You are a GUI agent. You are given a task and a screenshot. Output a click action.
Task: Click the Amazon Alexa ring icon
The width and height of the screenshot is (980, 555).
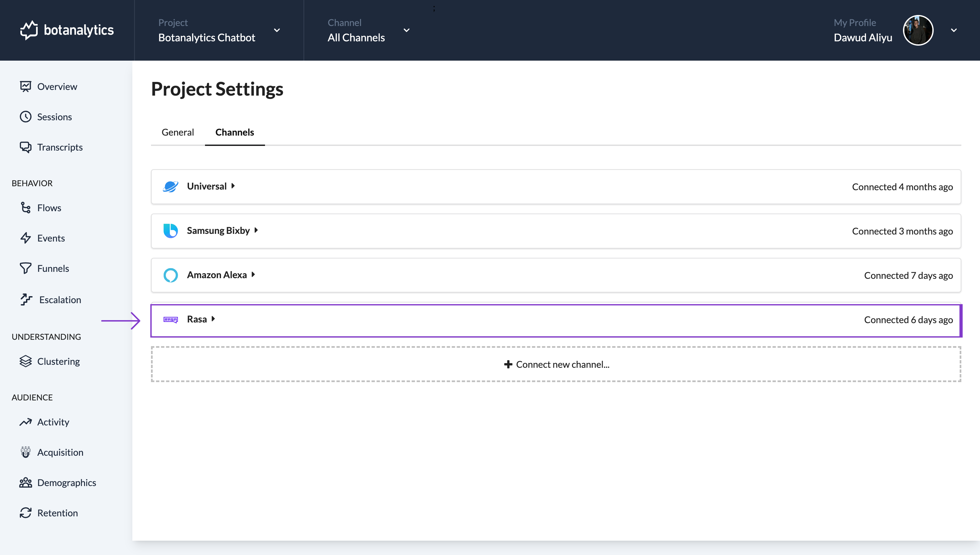[170, 275]
